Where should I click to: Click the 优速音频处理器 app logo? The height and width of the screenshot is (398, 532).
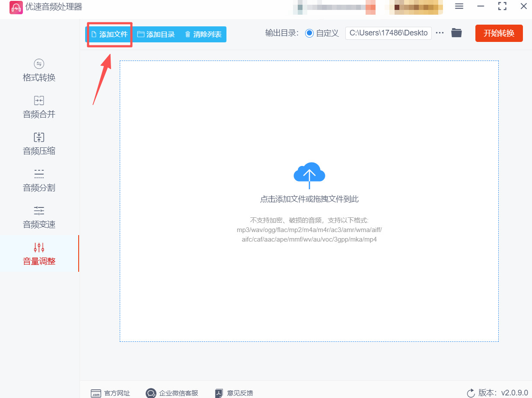point(16,7)
